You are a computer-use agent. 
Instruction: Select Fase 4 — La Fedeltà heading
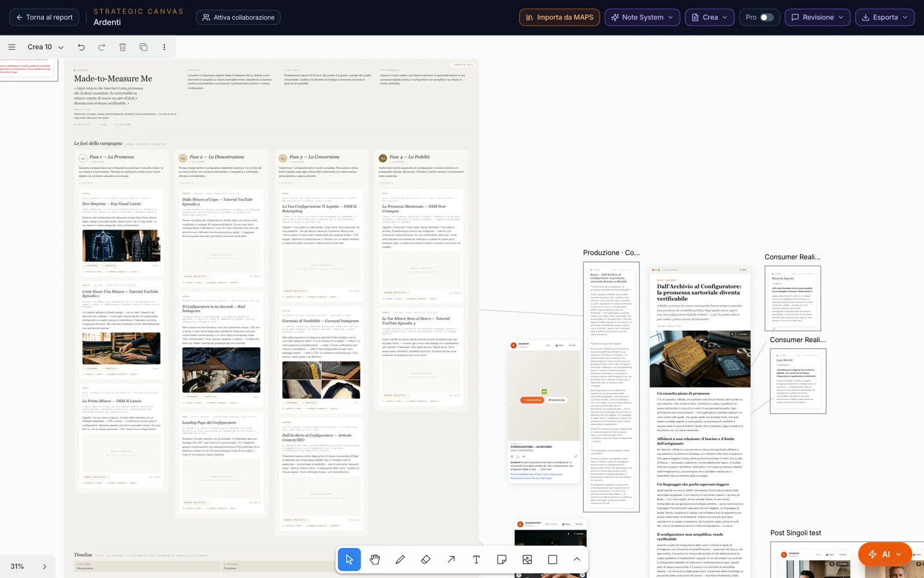(409, 157)
